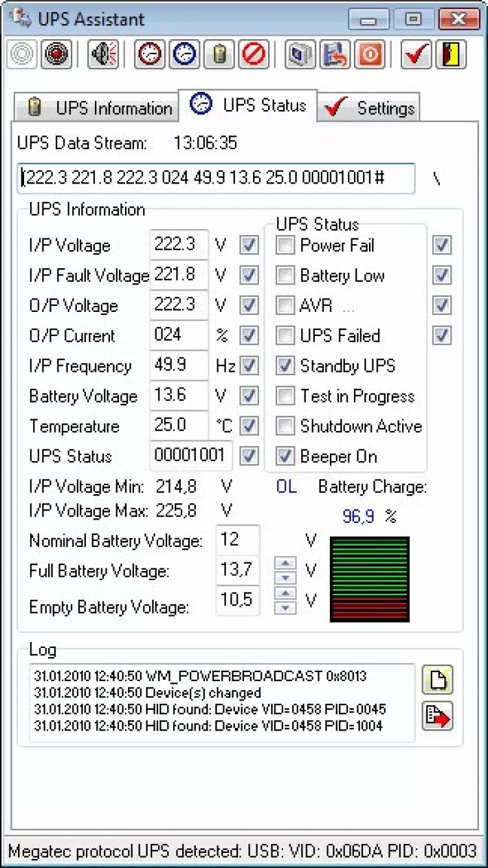Click the red prohibition cancel icon

coord(254,54)
